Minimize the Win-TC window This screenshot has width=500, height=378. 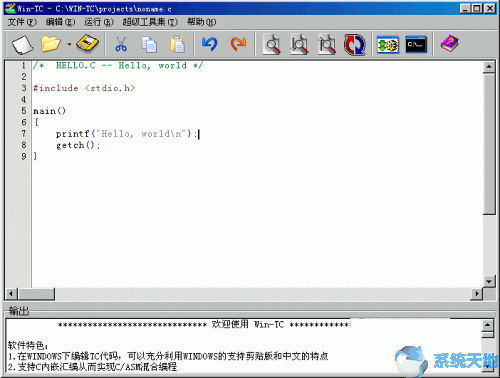click(465, 8)
